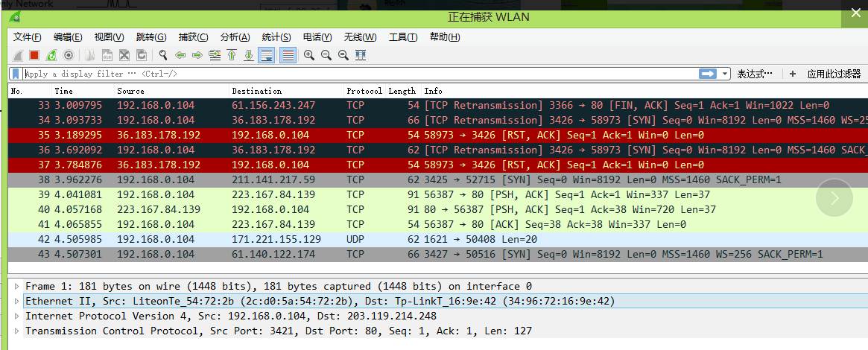
Task: Toggle packet list colorization
Action: [288, 55]
